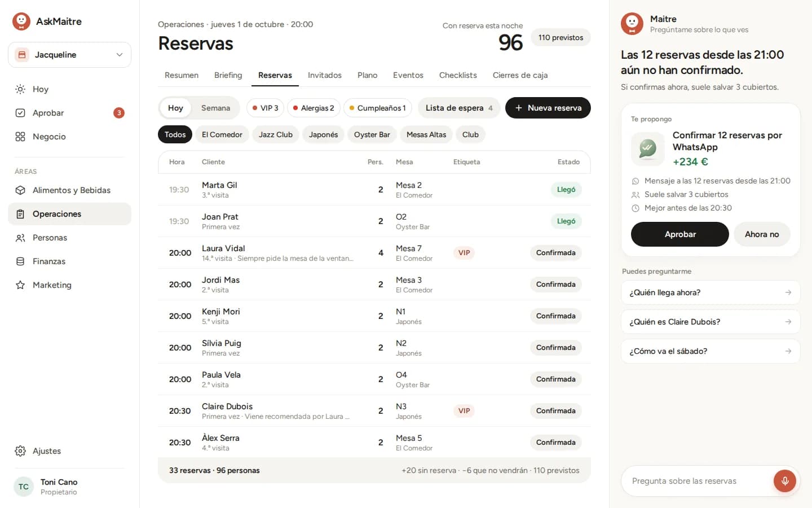The image size is (812, 508).
Task: Open the Hoy sun icon
Action: 20,89
